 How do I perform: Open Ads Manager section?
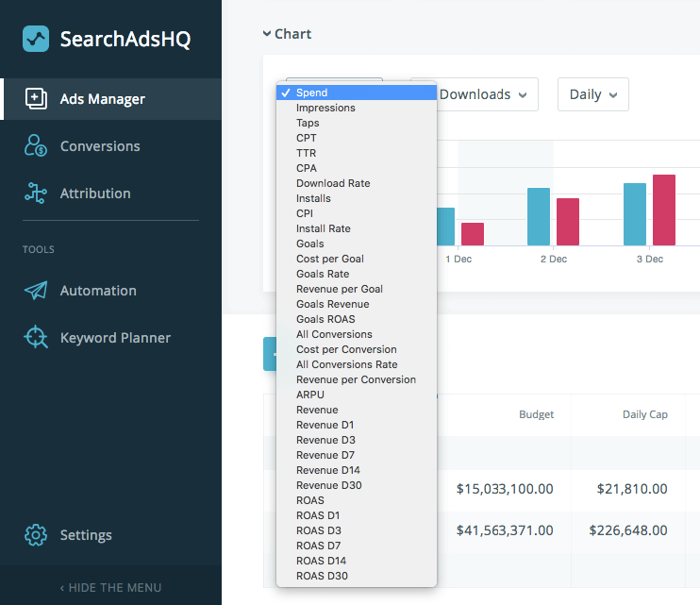110,99
